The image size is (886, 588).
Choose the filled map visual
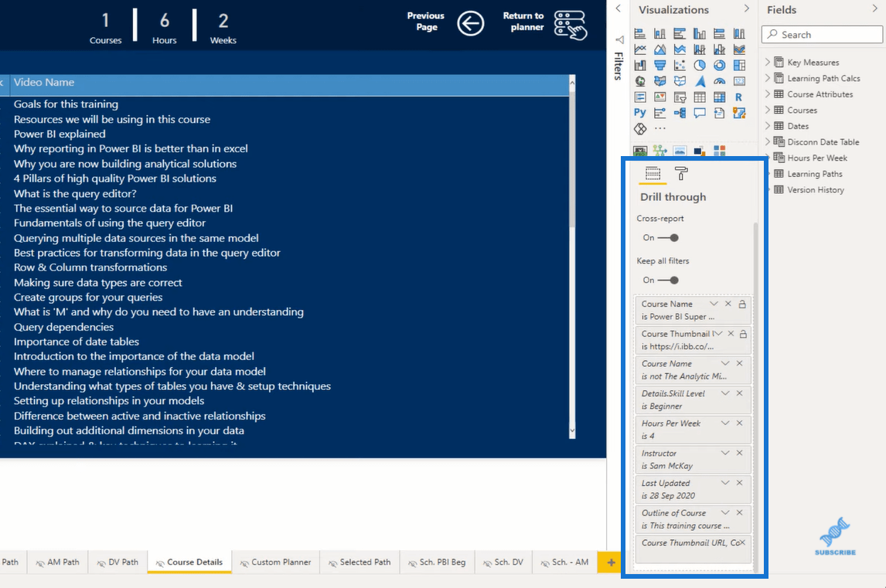[659, 81]
